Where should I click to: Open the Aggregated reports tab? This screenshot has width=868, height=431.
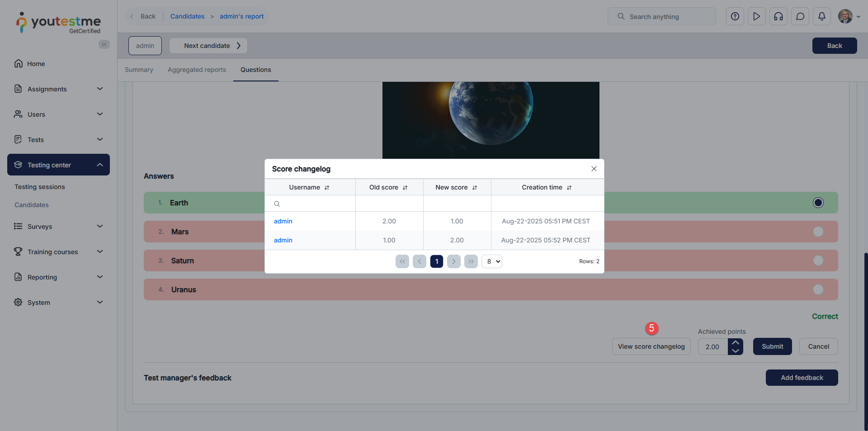coord(197,70)
